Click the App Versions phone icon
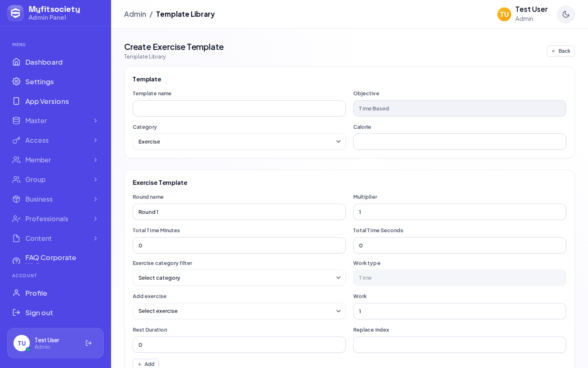The width and height of the screenshot is (588, 368). click(16, 101)
